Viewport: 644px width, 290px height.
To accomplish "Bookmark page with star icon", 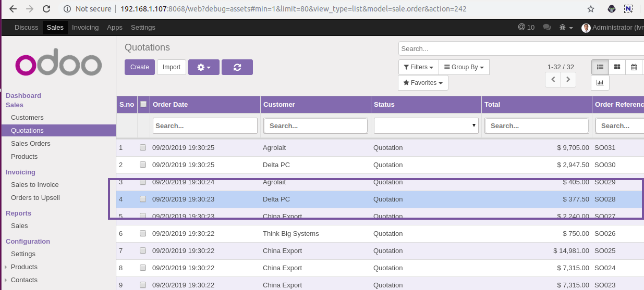I will 591,9.
